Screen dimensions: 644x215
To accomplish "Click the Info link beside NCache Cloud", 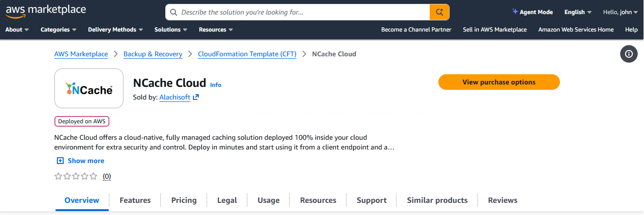I will (x=215, y=85).
